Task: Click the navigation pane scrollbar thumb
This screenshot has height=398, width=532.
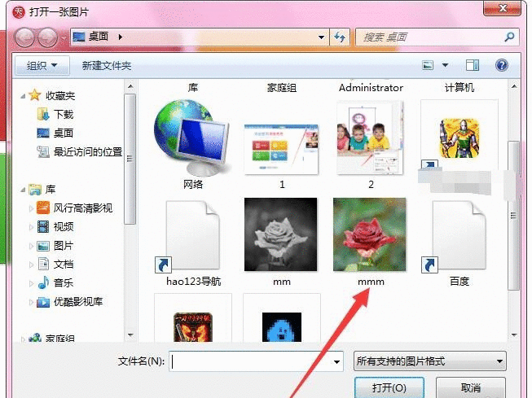Action: (130, 159)
